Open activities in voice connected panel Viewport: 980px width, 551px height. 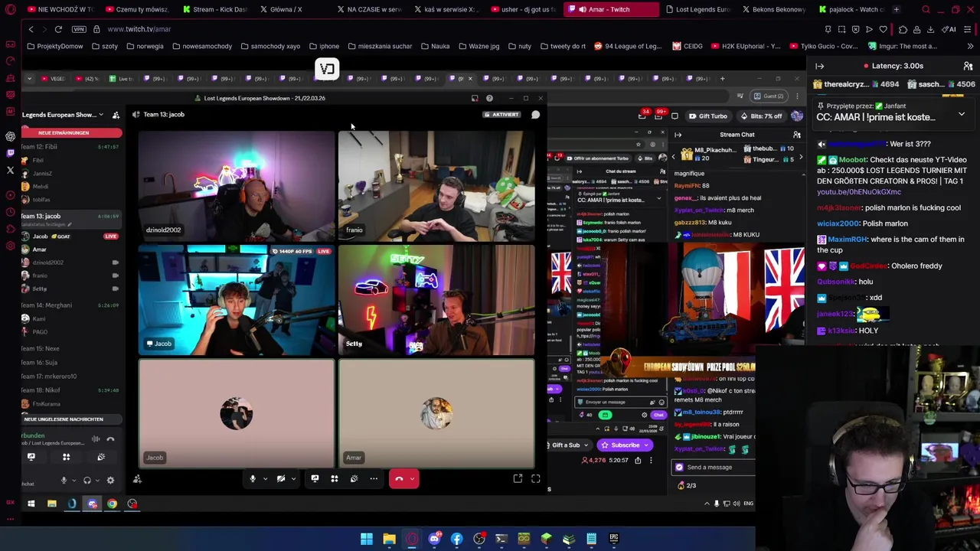[x=66, y=457]
